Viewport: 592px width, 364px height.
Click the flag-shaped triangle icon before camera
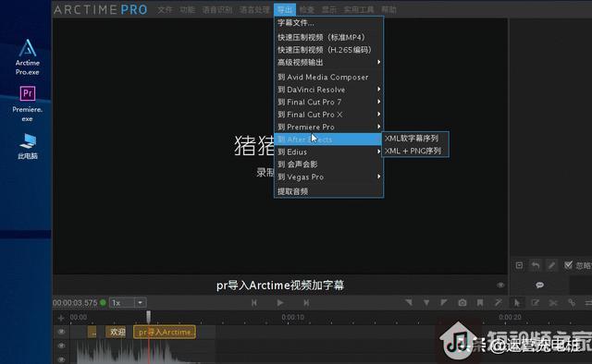pyautogui.click(x=444, y=302)
